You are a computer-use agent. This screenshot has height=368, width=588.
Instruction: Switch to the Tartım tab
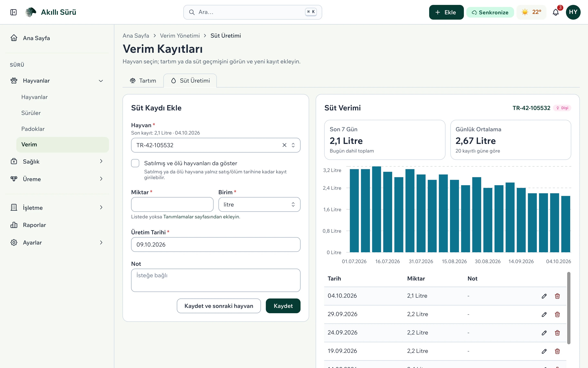point(143,81)
